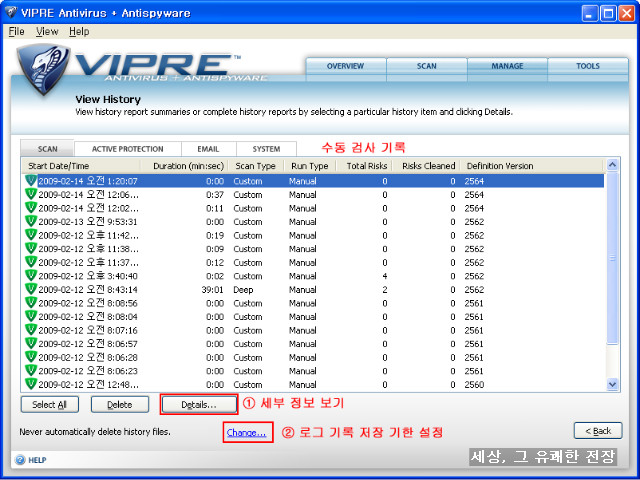
Task: Click the shield icon beside 2009-02-12 오전 8:06:57
Action: [31, 343]
